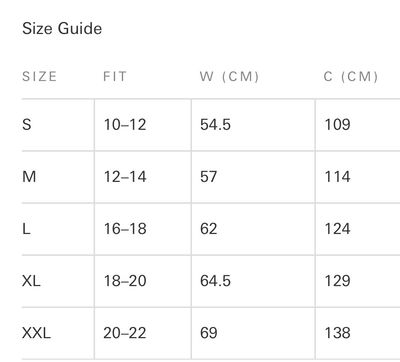The height and width of the screenshot is (362, 400).
Task: Click the C (CM) column header
Action: pos(351,77)
